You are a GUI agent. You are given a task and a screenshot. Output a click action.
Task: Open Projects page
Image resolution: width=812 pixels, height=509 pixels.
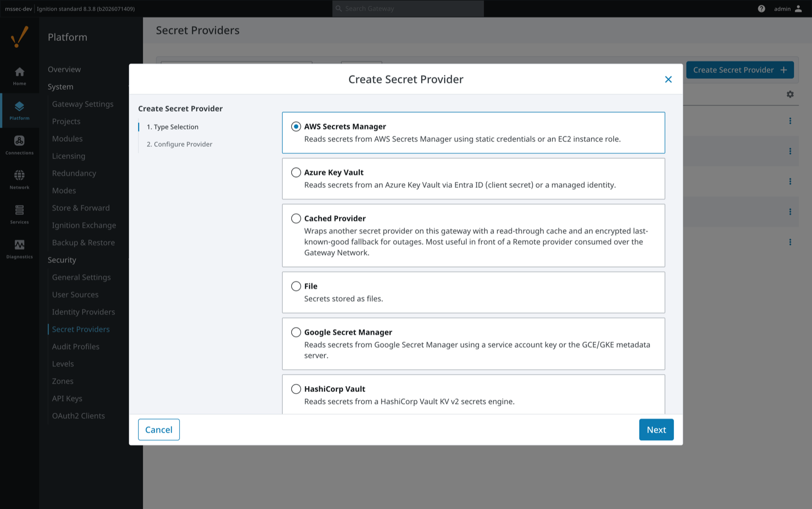point(66,121)
